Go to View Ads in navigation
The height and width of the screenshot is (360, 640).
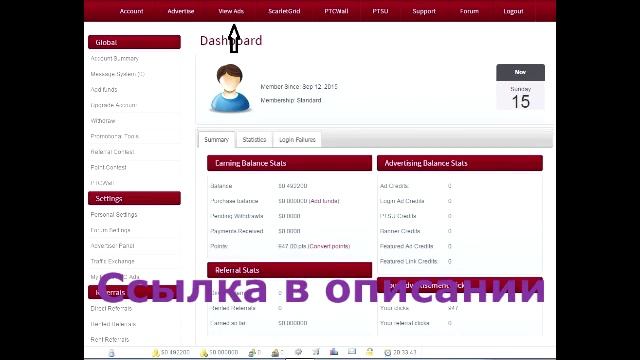231,11
